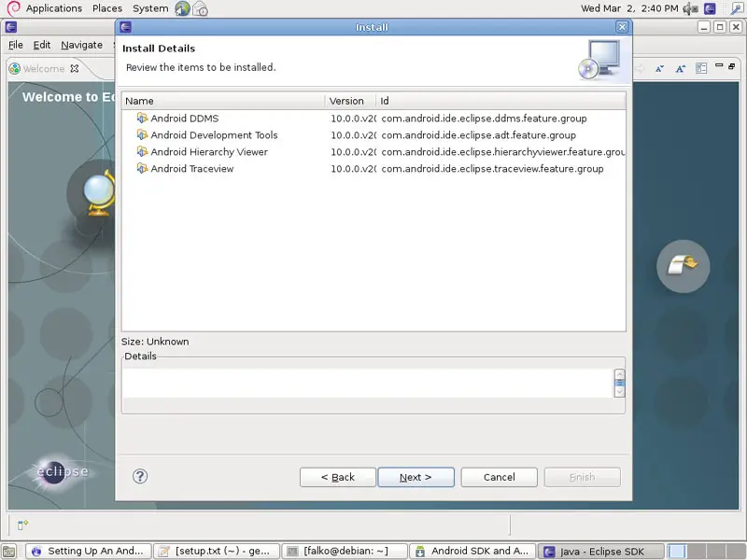Select the Android DDMS row
The width and height of the screenshot is (747, 560).
point(373,119)
